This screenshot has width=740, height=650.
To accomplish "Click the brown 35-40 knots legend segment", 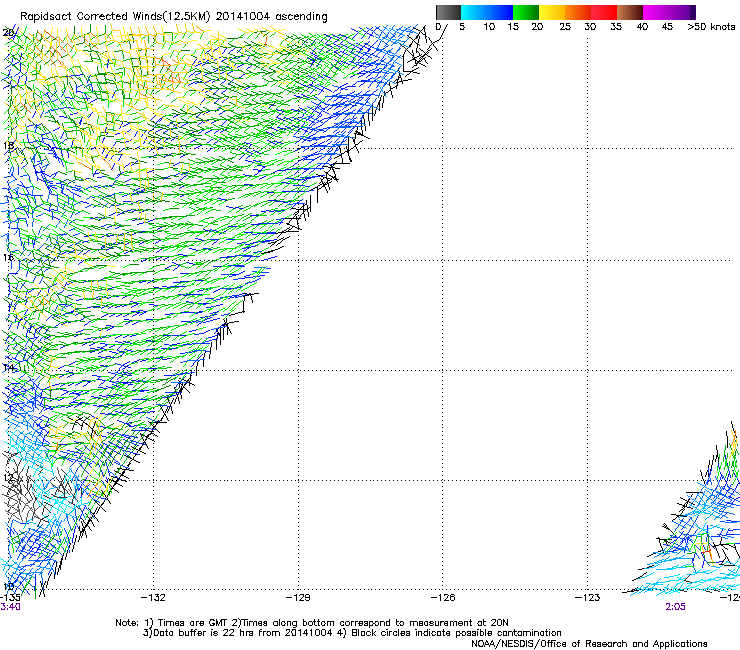I will click(630, 12).
